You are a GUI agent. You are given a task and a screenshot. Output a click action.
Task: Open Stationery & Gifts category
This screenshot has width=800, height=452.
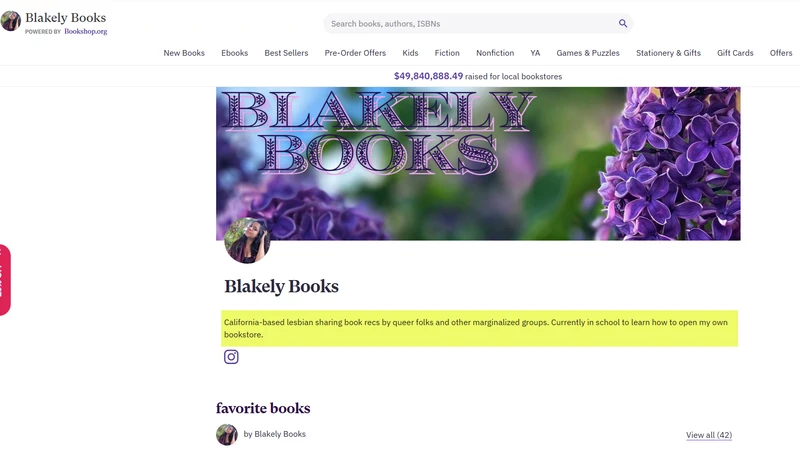point(668,53)
